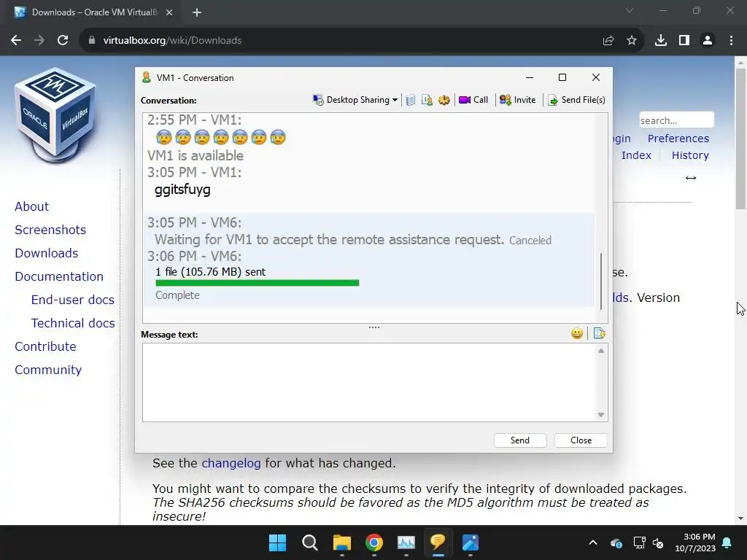Click the message template icon beside the smiley
The image size is (747, 560).
pyautogui.click(x=600, y=333)
